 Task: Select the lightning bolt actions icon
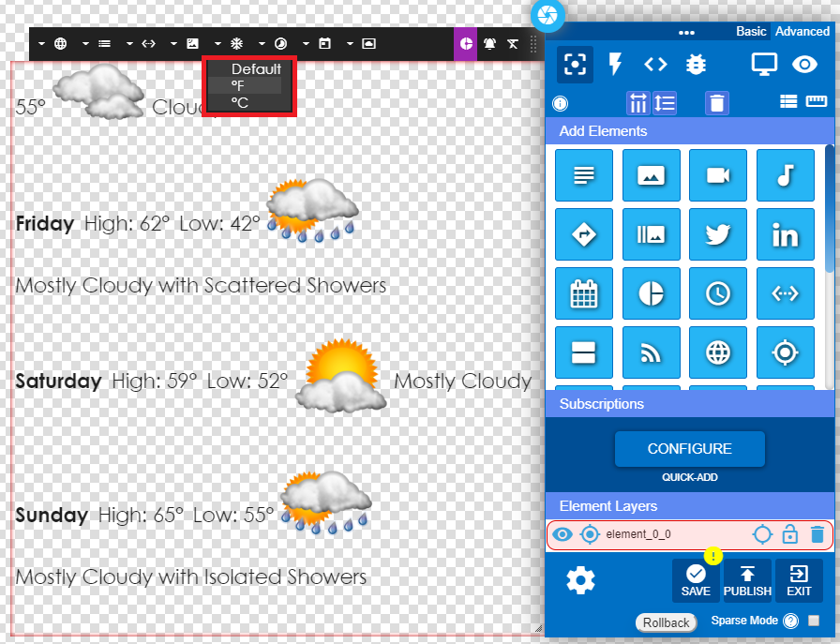(616, 64)
